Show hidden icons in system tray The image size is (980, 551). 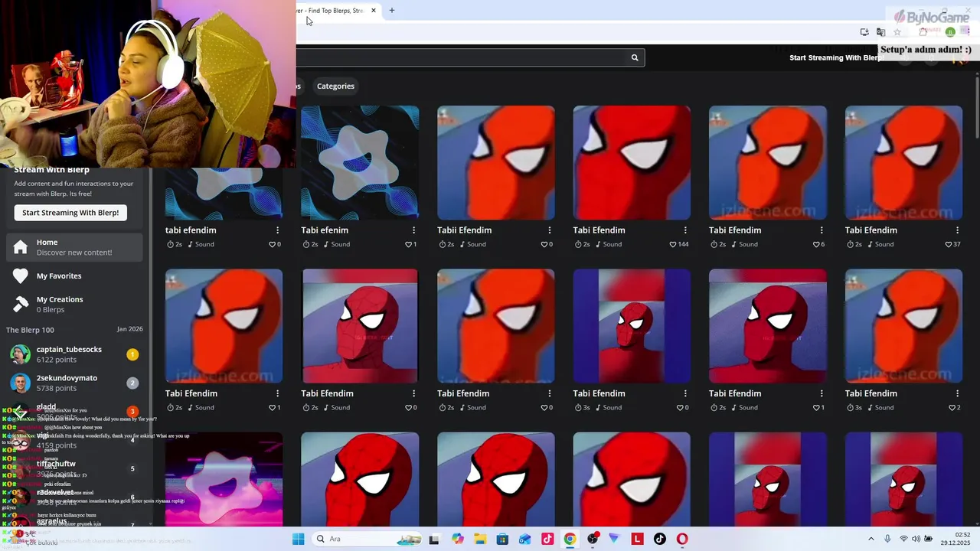(871, 539)
